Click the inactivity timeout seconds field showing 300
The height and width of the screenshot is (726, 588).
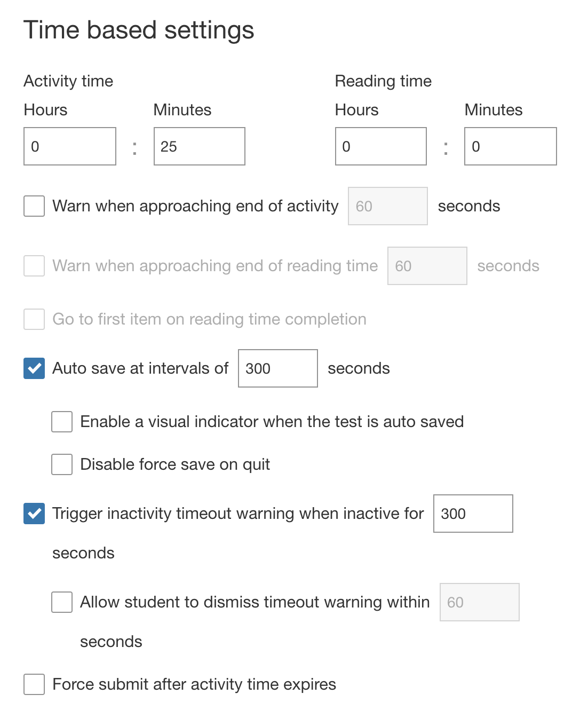473,514
